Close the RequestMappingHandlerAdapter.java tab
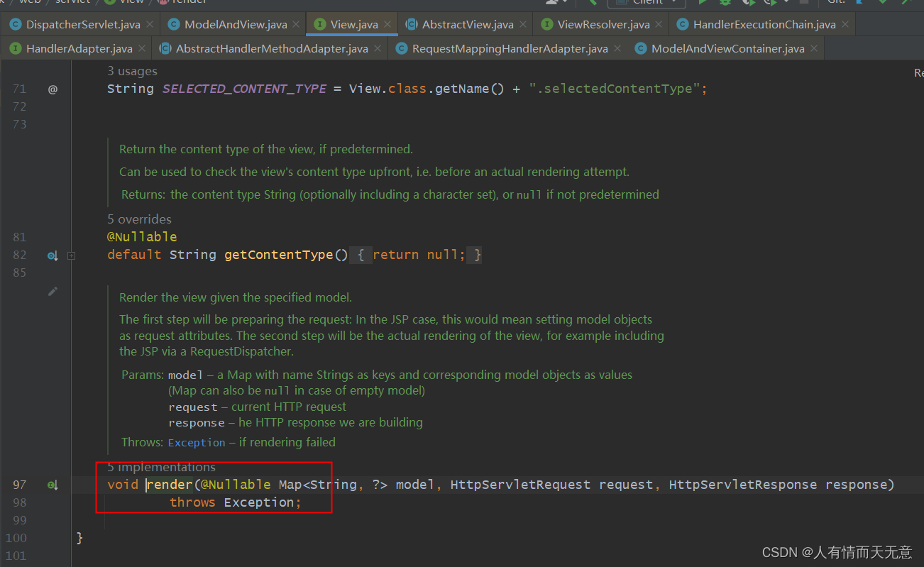The width and height of the screenshot is (924, 567). tap(617, 49)
